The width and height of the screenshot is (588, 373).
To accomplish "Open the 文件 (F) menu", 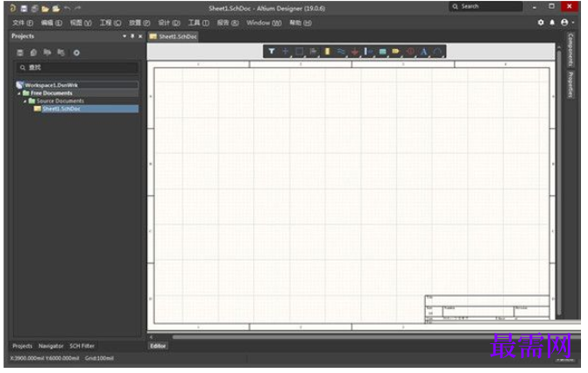I will point(23,23).
